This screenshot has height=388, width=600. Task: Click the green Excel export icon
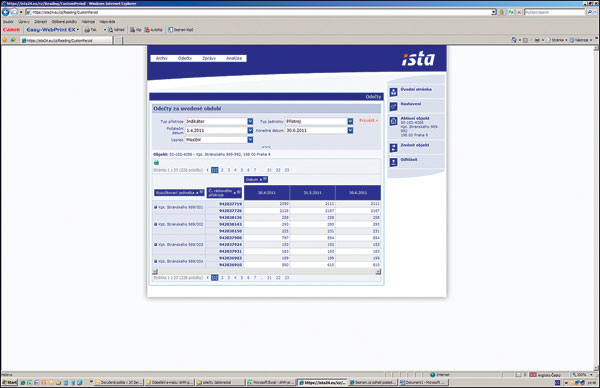tap(156, 163)
